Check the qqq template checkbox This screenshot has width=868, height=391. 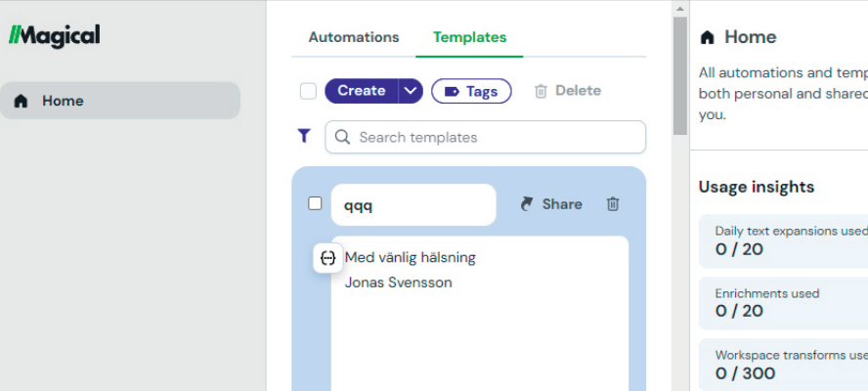click(315, 203)
